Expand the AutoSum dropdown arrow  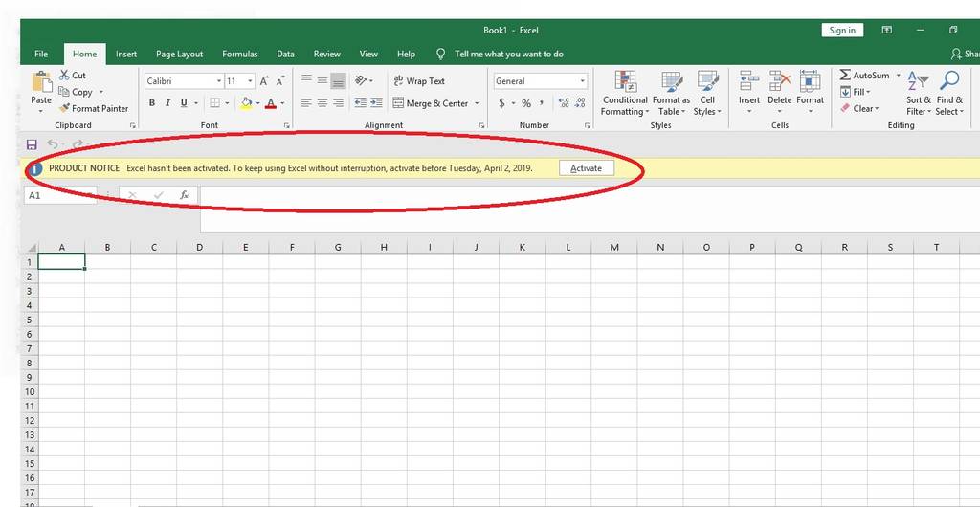(898, 75)
